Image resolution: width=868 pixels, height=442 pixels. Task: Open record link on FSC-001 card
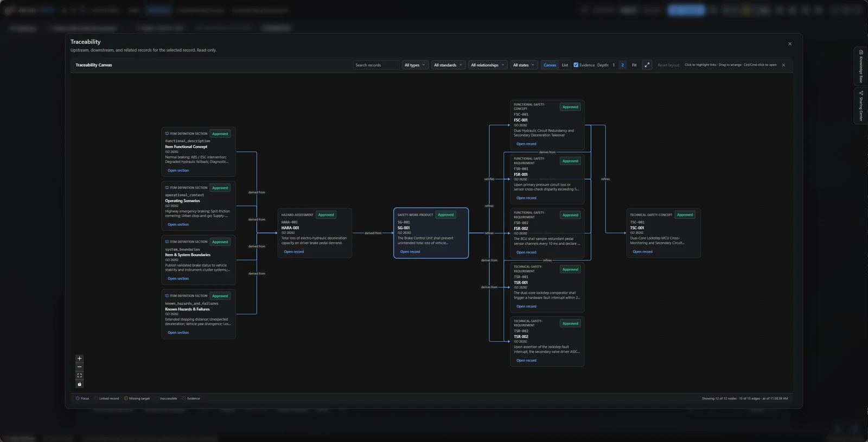pyautogui.click(x=526, y=144)
